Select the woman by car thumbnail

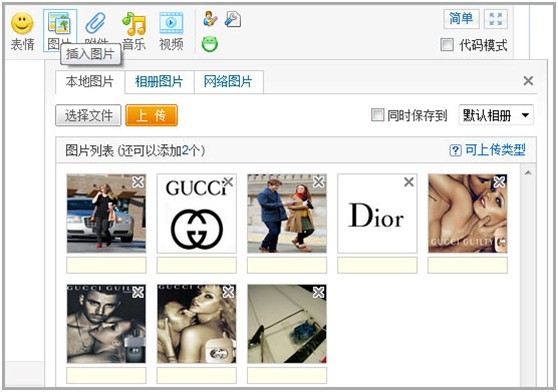click(106, 213)
